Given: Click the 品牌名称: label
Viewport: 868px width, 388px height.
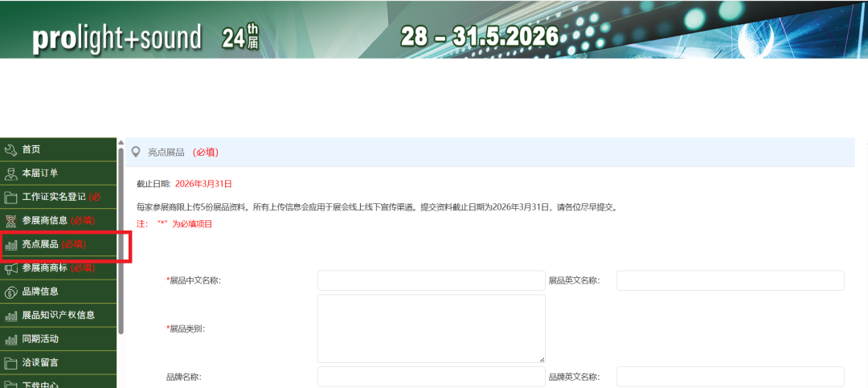Looking at the screenshot, I should pos(184,377).
